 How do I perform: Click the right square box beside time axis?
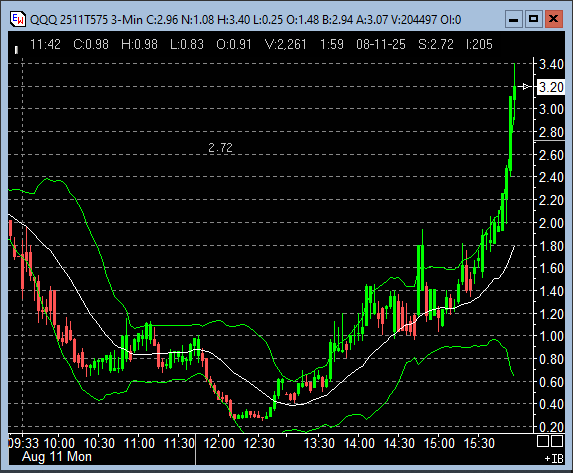[556, 441]
